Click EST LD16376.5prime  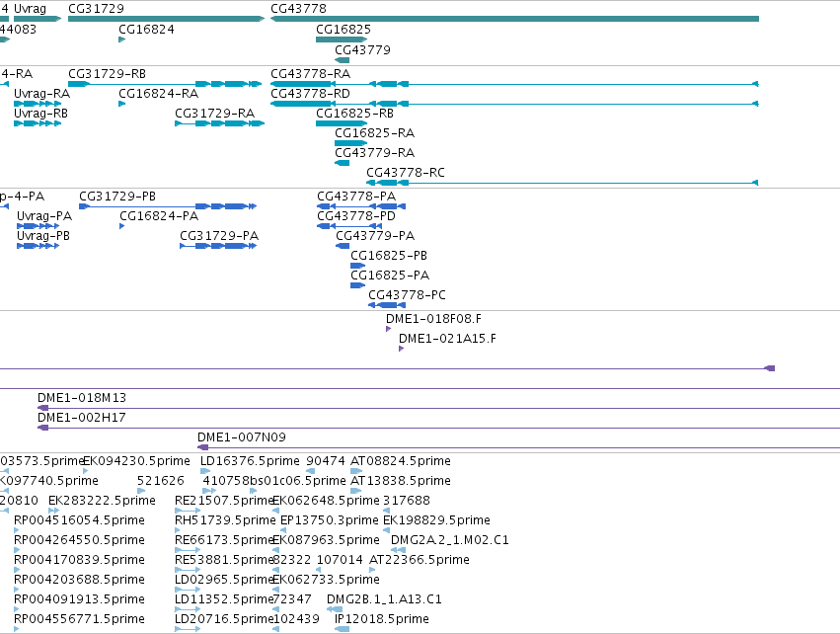click(x=205, y=471)
